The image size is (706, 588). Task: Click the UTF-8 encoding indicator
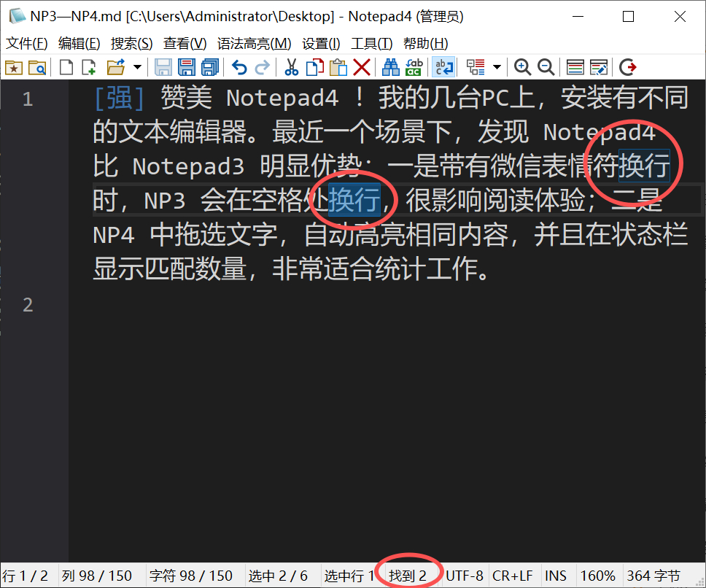(x=464, y=576)
